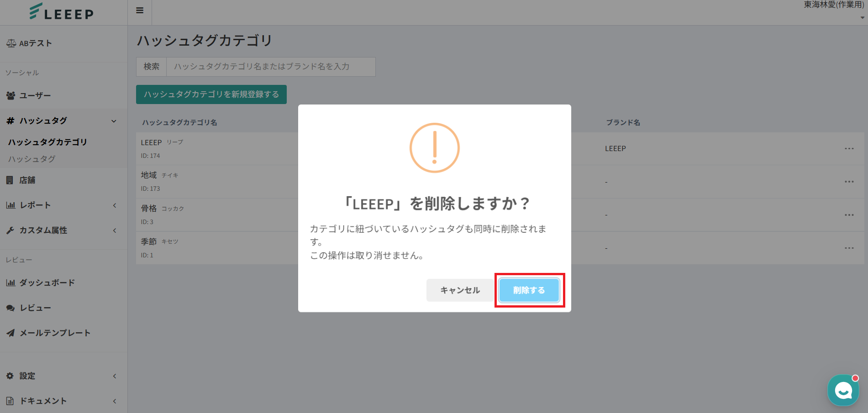Click the カスタム属性 wrench icon
This screenshot has height=413, width=868.
point(10,230)
